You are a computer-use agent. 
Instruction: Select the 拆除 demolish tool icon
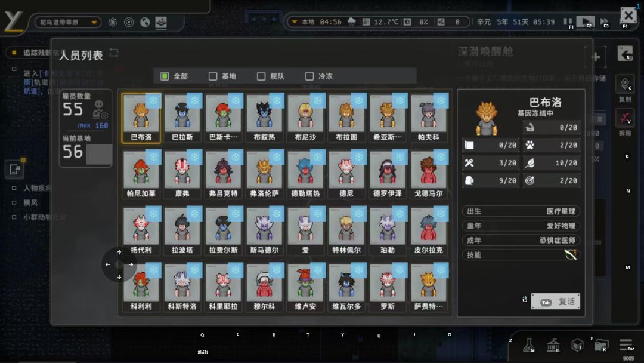click(625, 118)
